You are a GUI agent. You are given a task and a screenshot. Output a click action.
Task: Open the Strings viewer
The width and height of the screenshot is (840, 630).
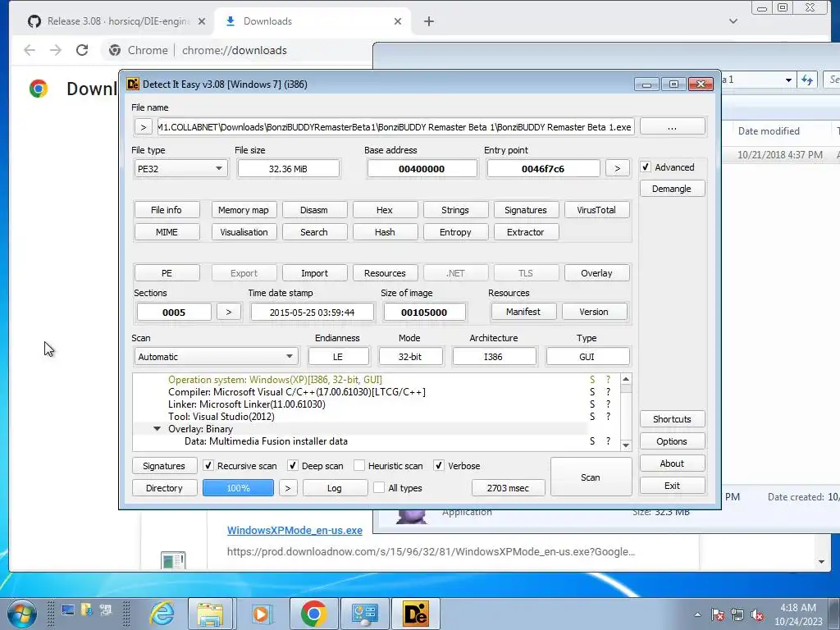point(455,209)
